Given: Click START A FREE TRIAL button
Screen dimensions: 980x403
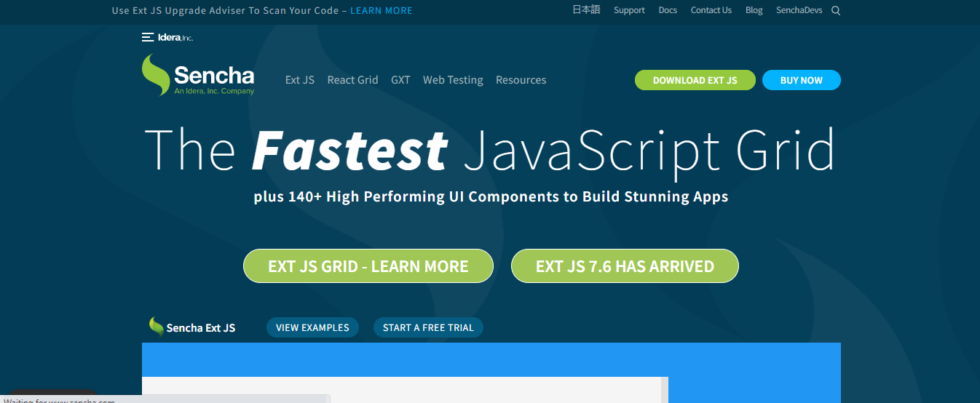Looking at the screenshot, I should [x=428, y=327].
